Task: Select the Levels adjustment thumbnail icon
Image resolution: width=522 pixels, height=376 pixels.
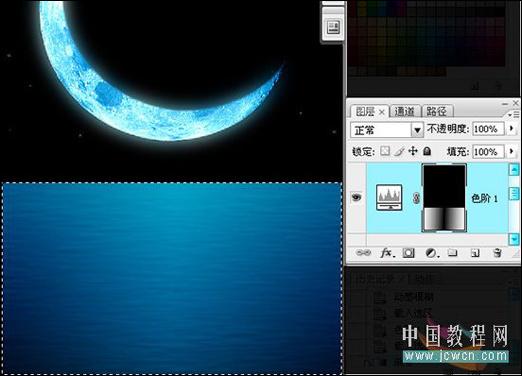Action: point(389,197)
